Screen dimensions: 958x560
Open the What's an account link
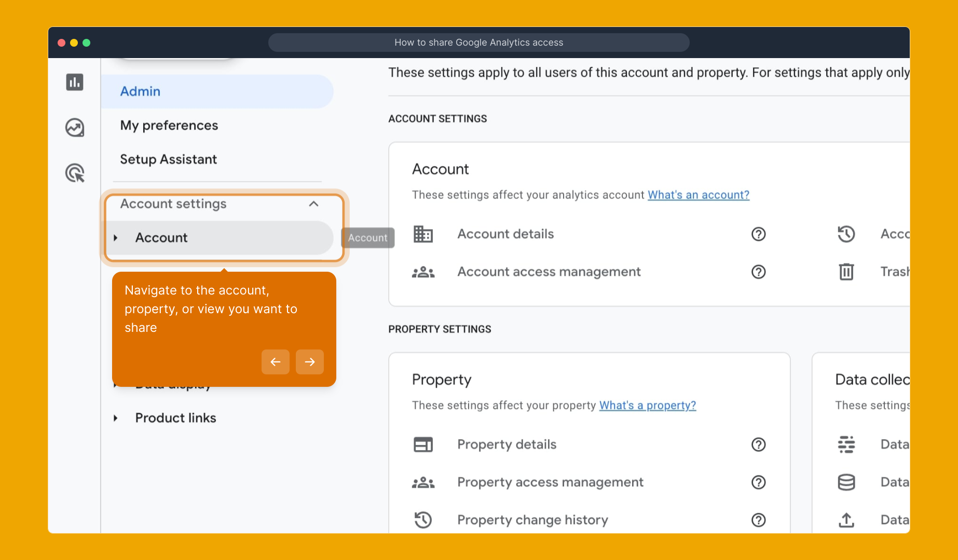(x=698, y=194)
